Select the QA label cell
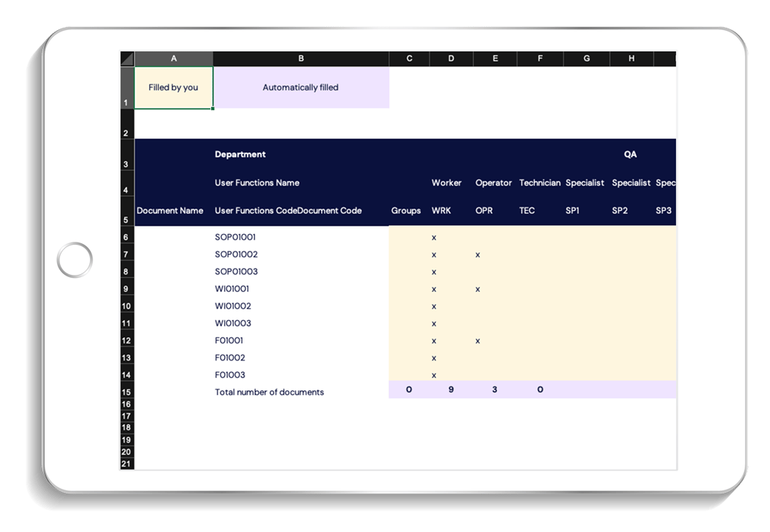 [x=630, y=154]
